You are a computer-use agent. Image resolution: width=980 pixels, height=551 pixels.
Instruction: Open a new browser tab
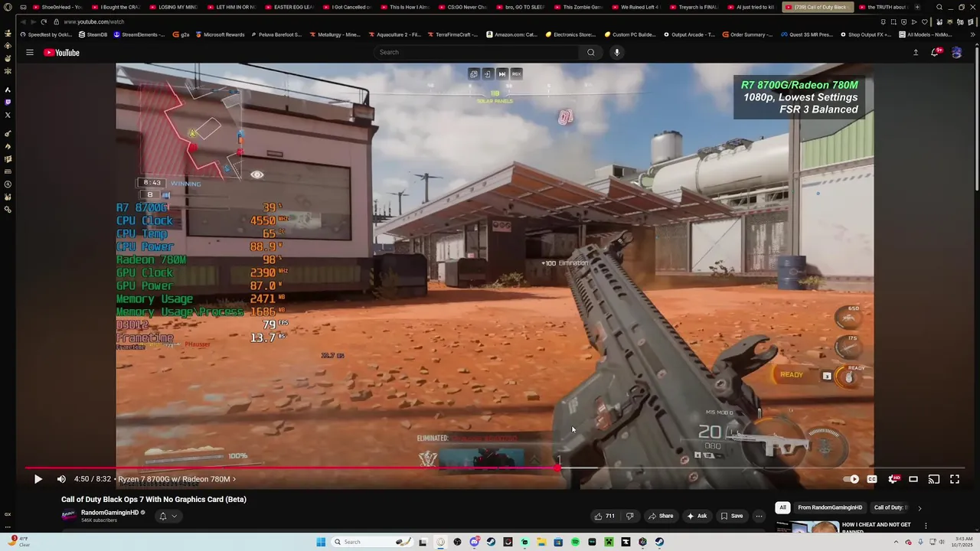coord(917,7)
